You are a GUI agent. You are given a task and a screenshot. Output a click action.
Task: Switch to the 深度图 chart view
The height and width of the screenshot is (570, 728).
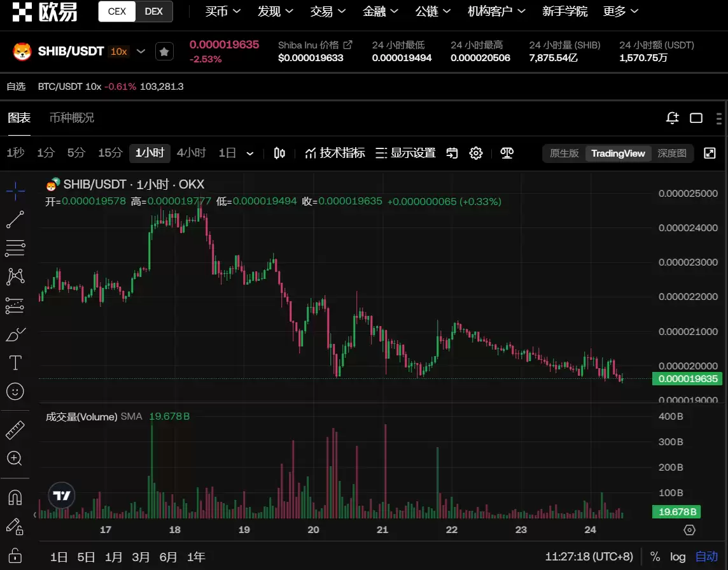[x=672, y=153]
